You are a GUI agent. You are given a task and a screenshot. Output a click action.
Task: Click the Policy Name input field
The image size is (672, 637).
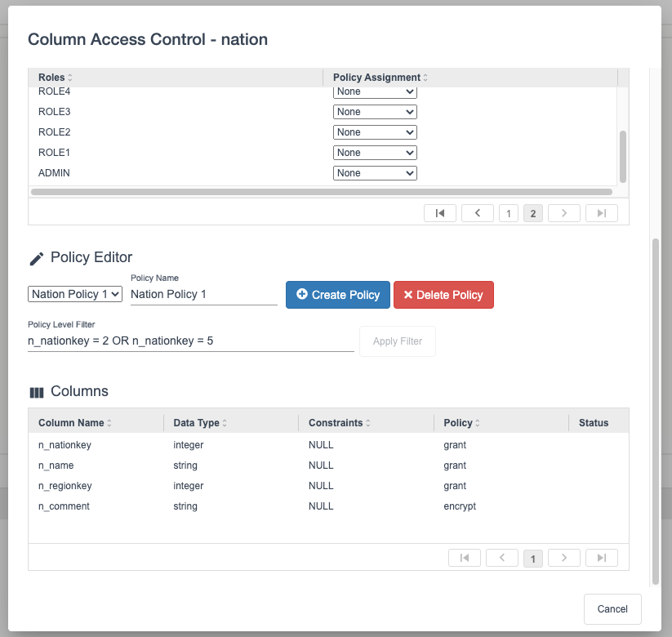point(202,295)
